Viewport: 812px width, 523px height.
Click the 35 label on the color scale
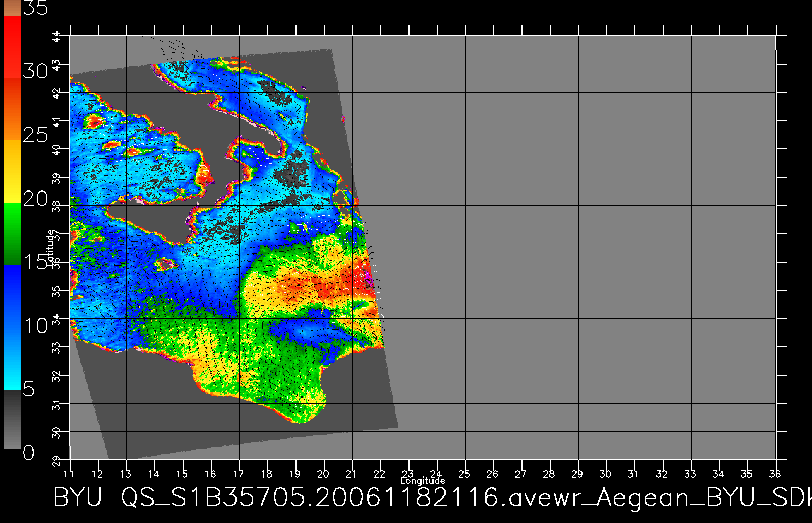click(35, 8)
